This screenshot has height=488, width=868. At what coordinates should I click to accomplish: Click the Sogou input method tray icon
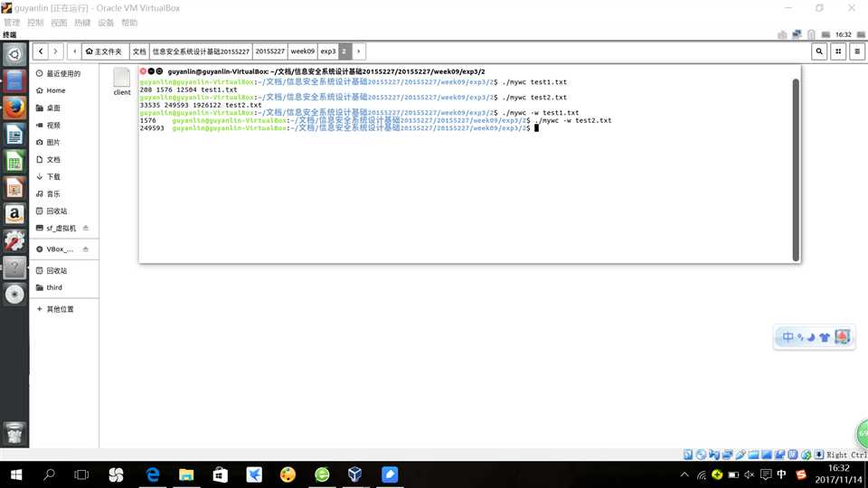click(x=800, y=474)
